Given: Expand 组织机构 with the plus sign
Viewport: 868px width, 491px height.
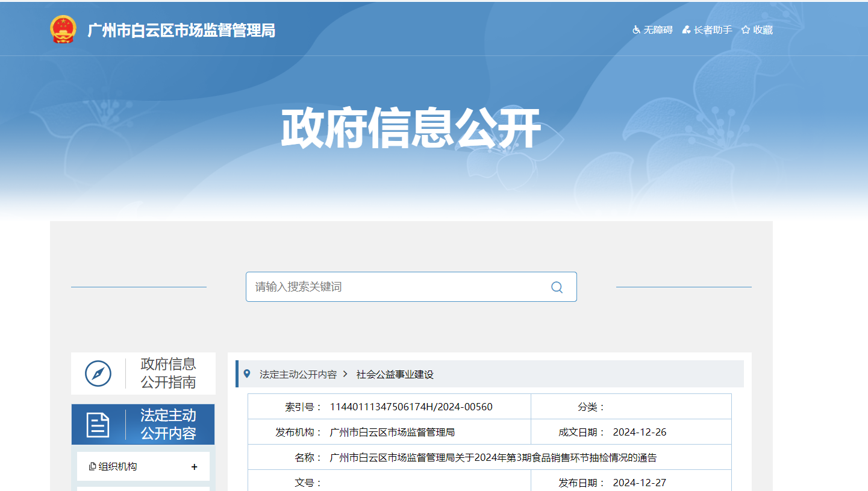Looking at the screenshot, I should tap(194, 467).
